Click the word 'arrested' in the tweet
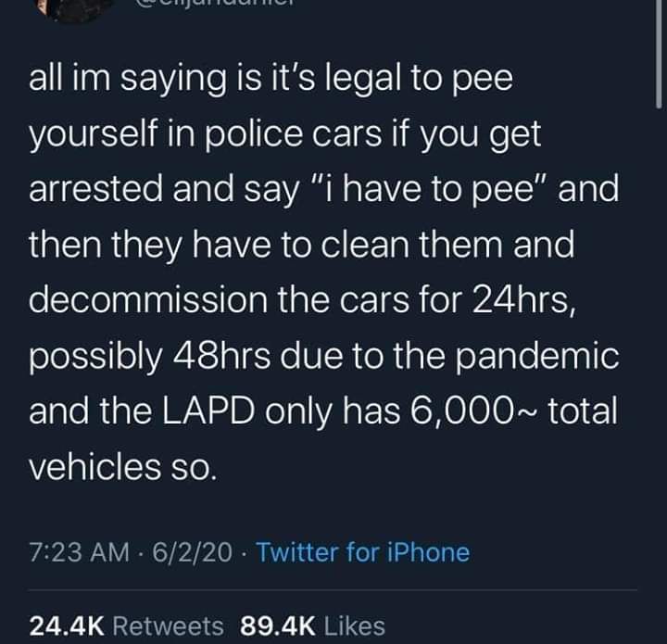667x644 pixels. pos(95,189)
